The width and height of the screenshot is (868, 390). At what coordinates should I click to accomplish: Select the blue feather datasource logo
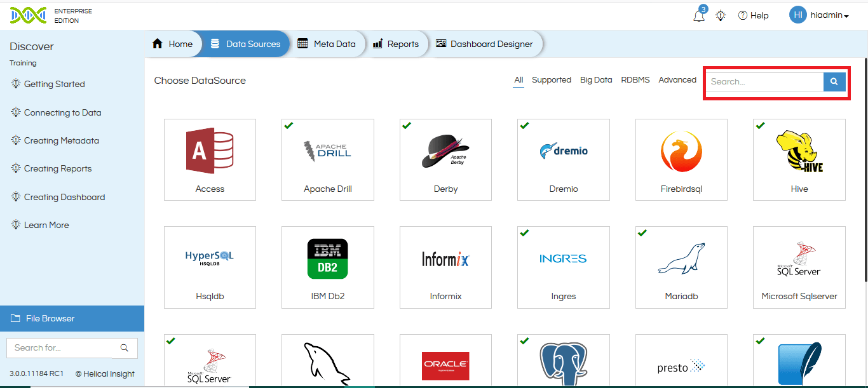point(799,364)
